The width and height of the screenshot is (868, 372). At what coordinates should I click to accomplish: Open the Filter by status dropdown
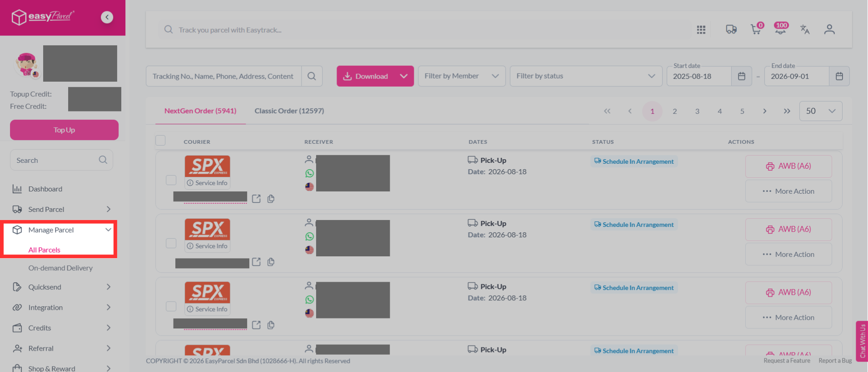tap(586, 76)
